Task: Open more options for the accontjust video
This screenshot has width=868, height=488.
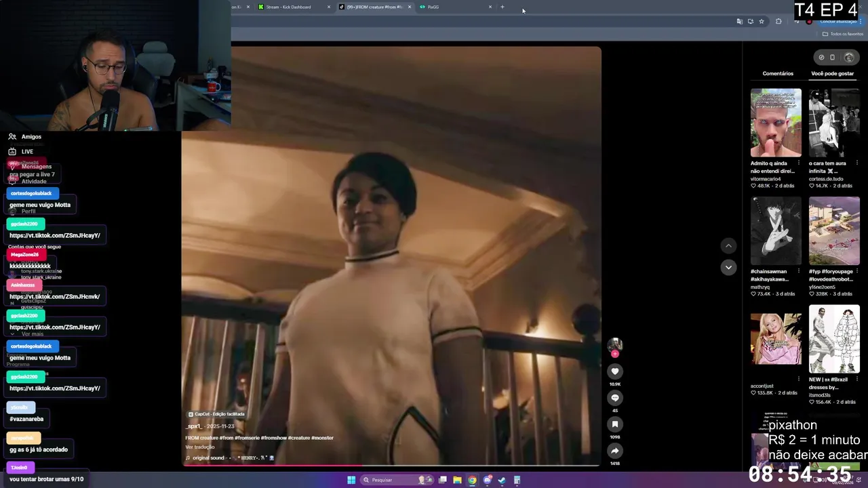Action: pyautogui.click(x=798, y=380)
